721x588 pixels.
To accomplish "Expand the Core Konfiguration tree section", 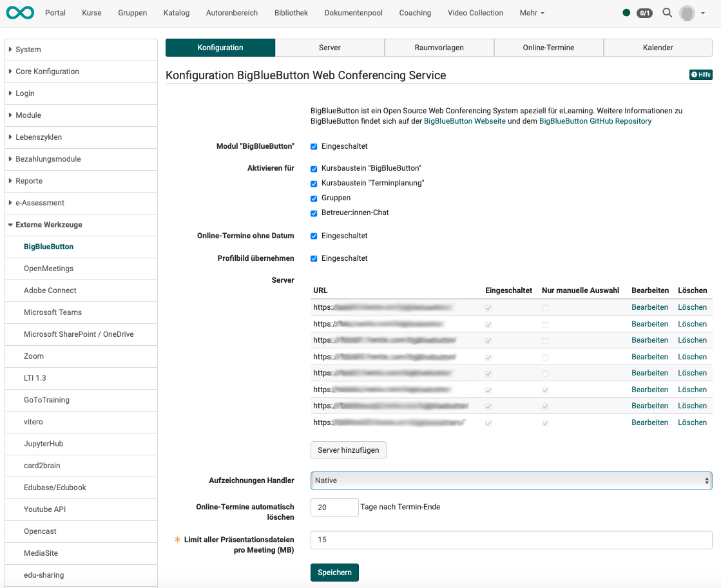I will coord(47,71).
